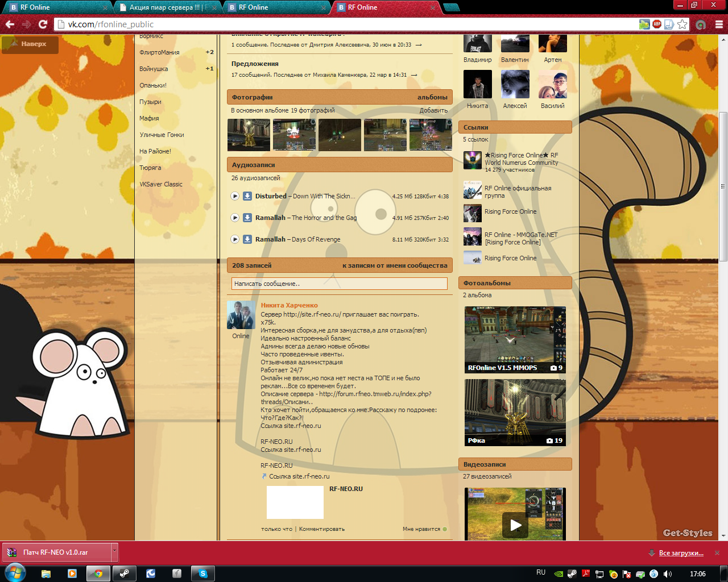
Task: Click к записям от имени сообщества
Action: point(395,265)
